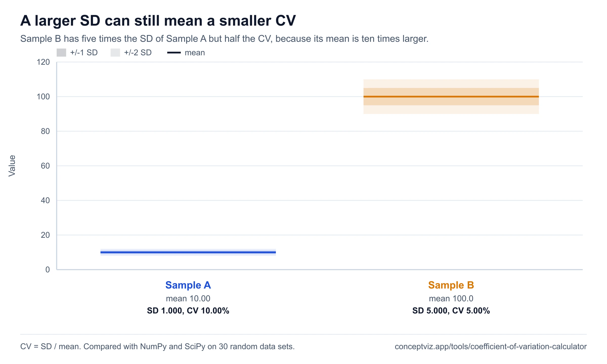
Task: Click the +/-1 SD legend swatch
Action: [61, 53]
